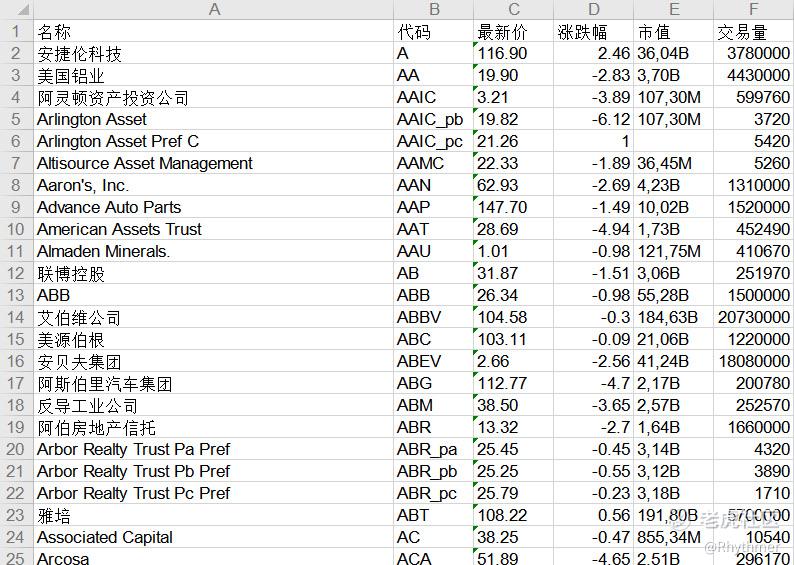
Task: Select cell 反导工业公司
Action: (x=213, y=406)
